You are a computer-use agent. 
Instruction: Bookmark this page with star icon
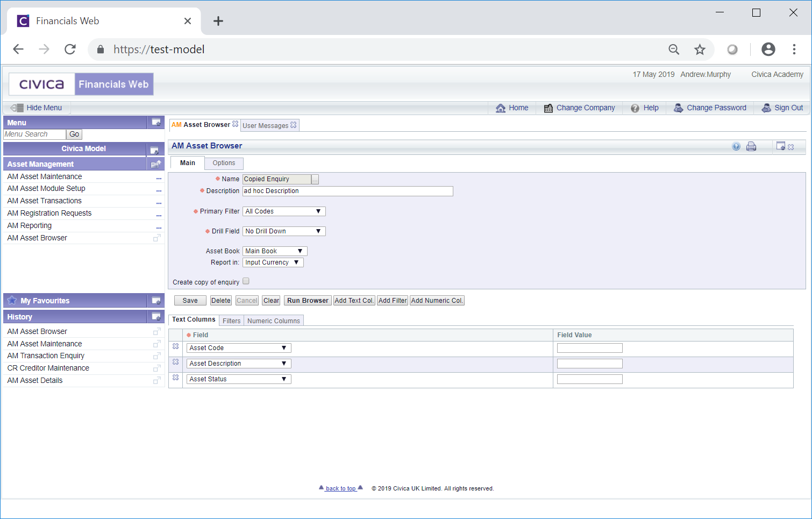click(700, 49)
